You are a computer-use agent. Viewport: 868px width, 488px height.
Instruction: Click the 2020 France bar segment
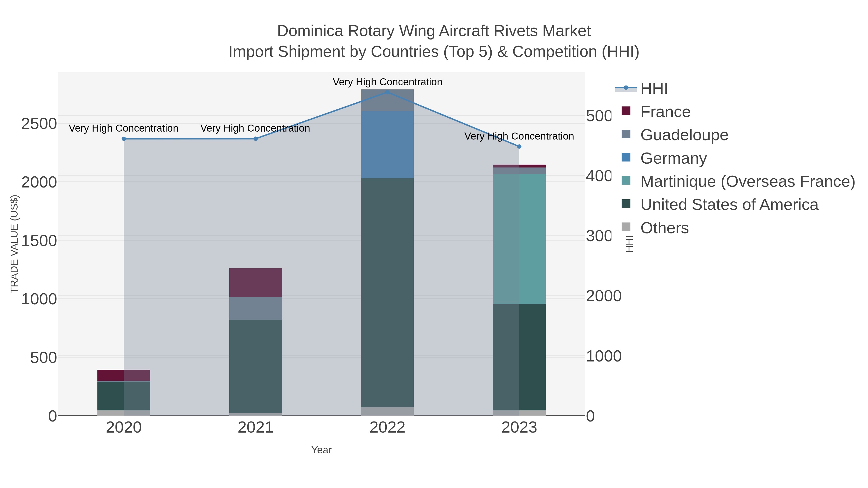tap(124, 375)
